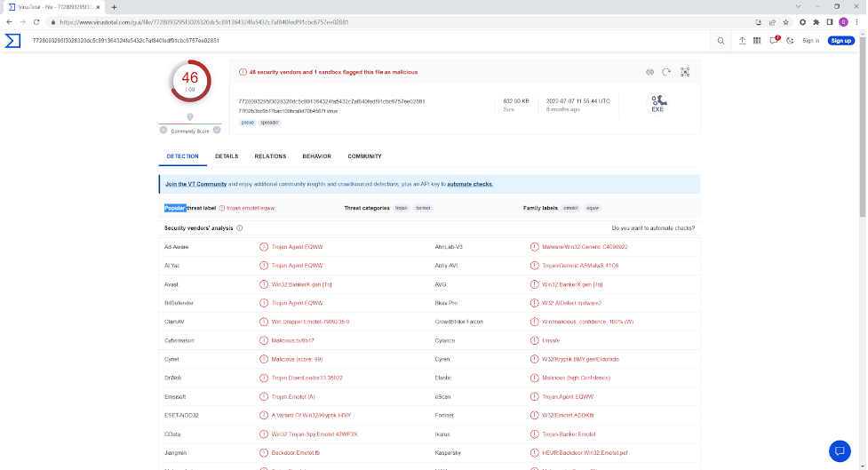The image size is (868, 470).
Task: Click the file hash text in banner
Action: point(331,101)
